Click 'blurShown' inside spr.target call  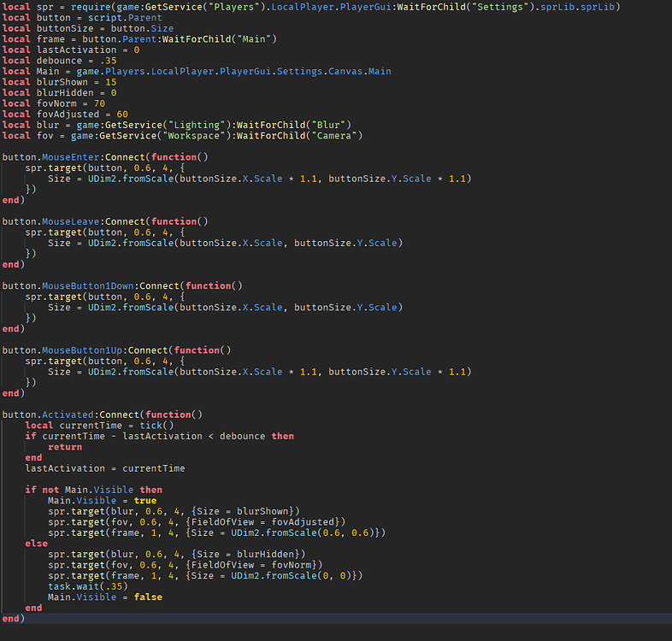pyautogui.click(x=262, y=511)
